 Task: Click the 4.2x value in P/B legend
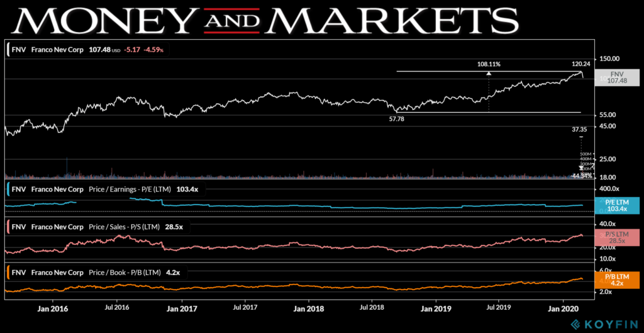pos(173,272)
